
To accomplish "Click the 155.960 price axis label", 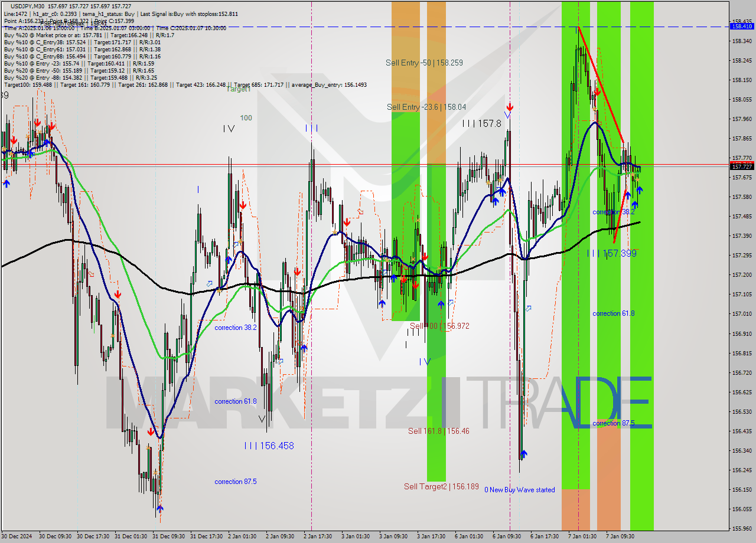I will pos(742,528).
